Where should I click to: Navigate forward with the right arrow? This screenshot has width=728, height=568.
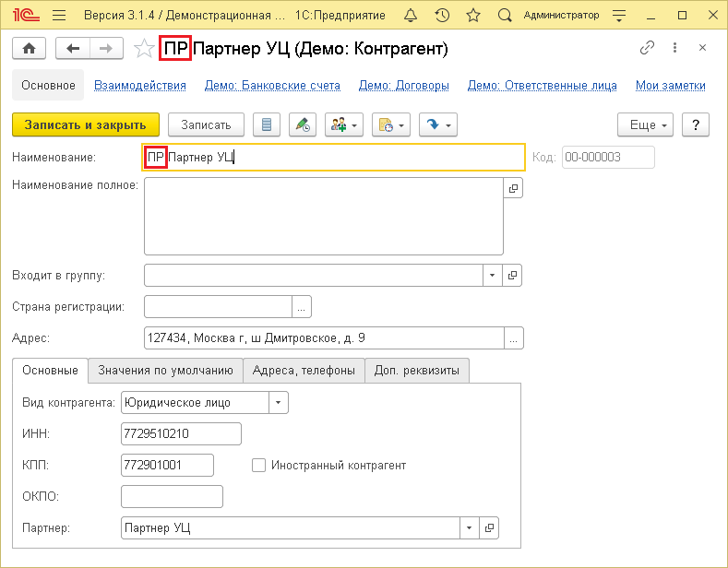106,48
